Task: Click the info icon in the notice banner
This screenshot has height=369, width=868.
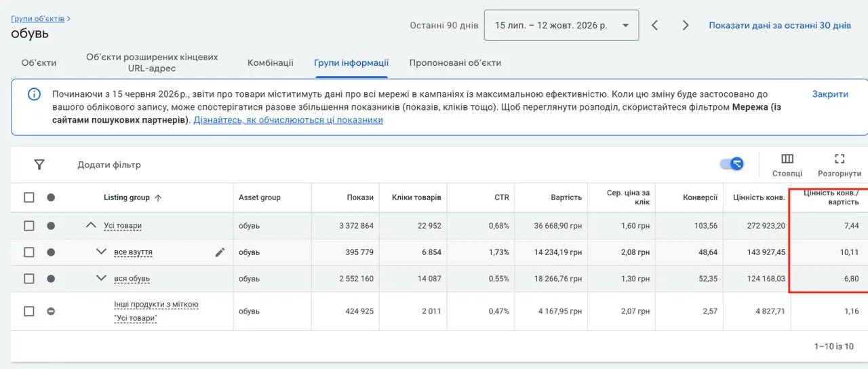Action: [x=34, y=94]
